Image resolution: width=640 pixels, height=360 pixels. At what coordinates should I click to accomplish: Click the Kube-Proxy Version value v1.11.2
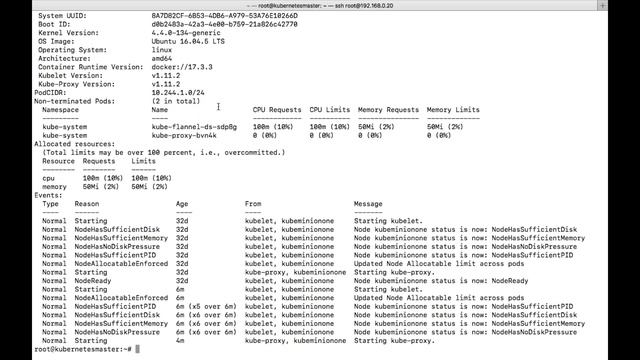(166, 84)
